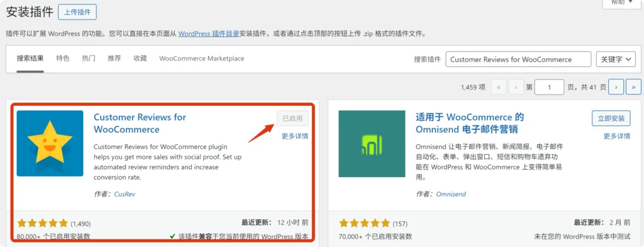The width and height of the screenshot is (644, 247).
Task: Go to the first results page
Action: point(499,87)
